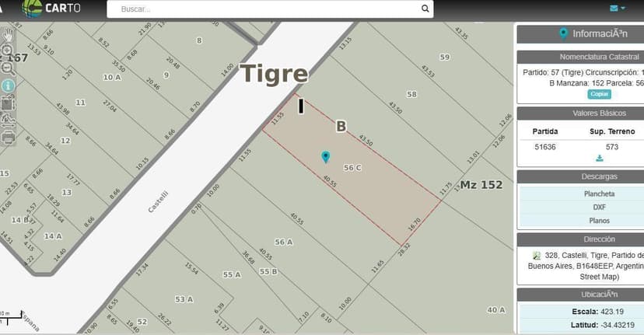The height and width of the screenshot is (335, 644).
Task: Select the area measurement tool
Action: coord(9,103)
